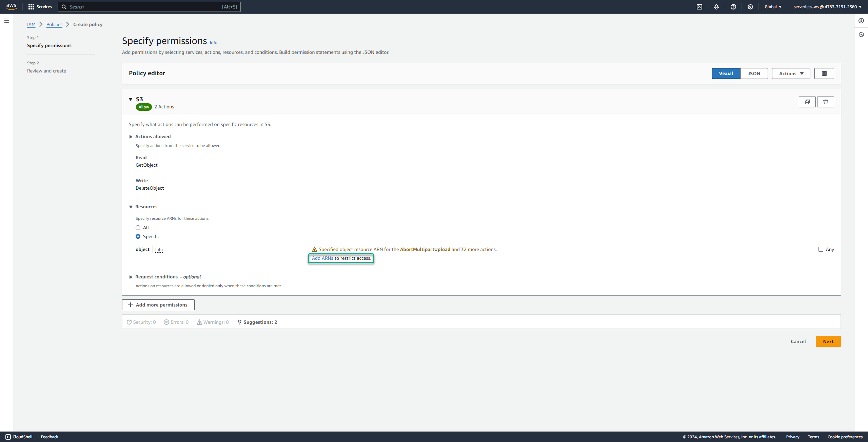Click the Next button to proceed
Image resolution: width=868 pixels, height=442 pixels.
click(828, 341)
